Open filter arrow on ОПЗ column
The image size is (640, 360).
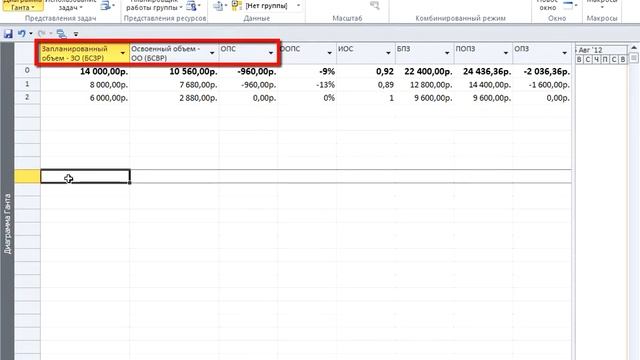click(x=564, y=53)
